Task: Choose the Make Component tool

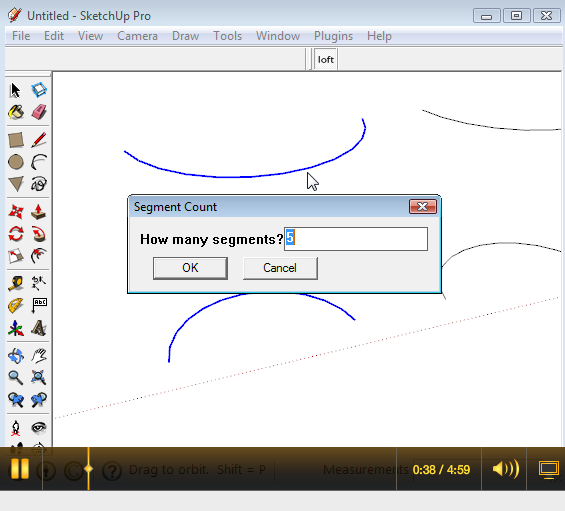Action: coord(39,90)
